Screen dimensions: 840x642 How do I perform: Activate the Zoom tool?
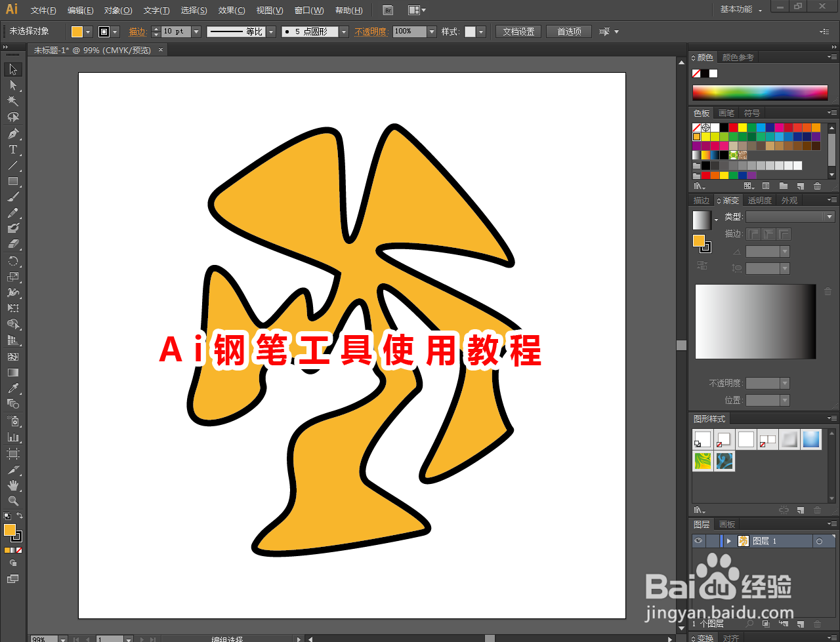(12, 500)
